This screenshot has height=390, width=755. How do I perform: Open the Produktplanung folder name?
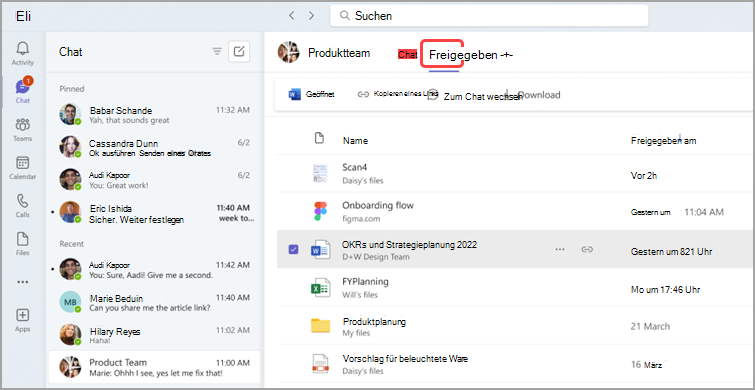pos(374,321)
